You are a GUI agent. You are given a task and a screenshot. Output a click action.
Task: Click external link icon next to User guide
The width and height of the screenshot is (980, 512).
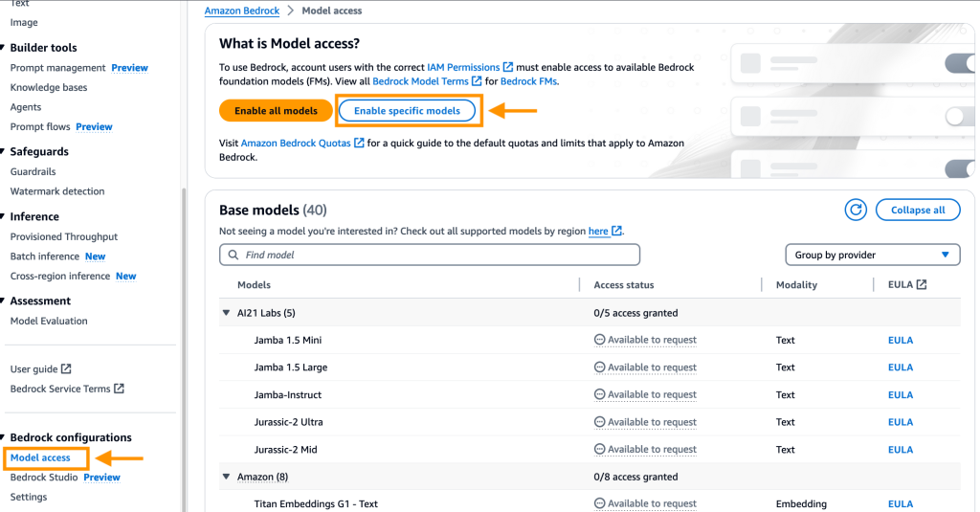click(x=66, y=369)
